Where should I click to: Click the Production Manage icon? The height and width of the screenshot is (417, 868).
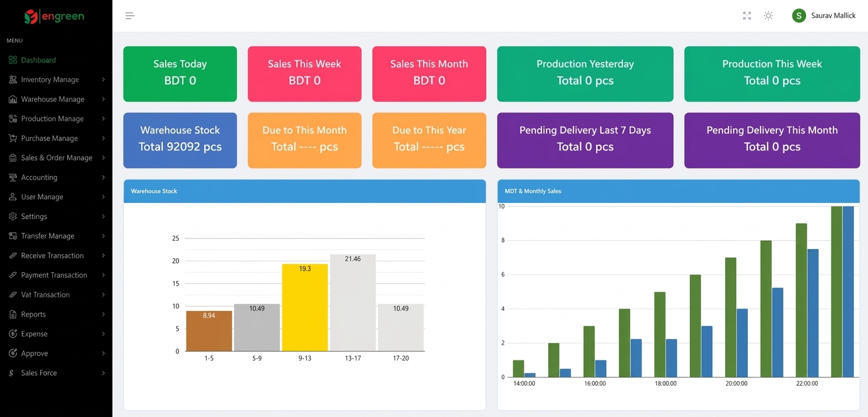(13, 118)
